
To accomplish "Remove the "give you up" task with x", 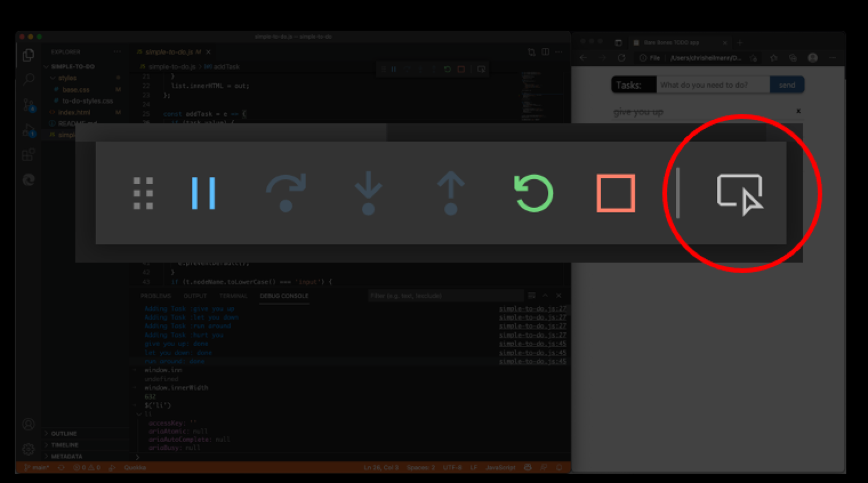I will [x=798, y=111].
